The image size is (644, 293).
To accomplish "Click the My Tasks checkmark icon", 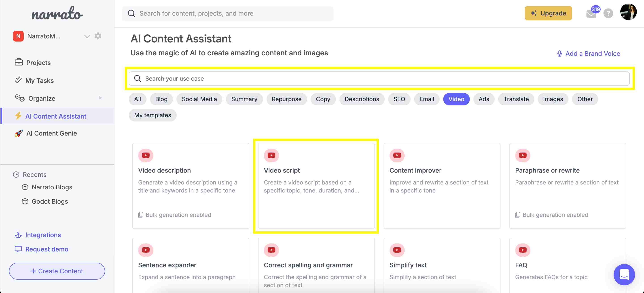I will [x=18, y=80].
